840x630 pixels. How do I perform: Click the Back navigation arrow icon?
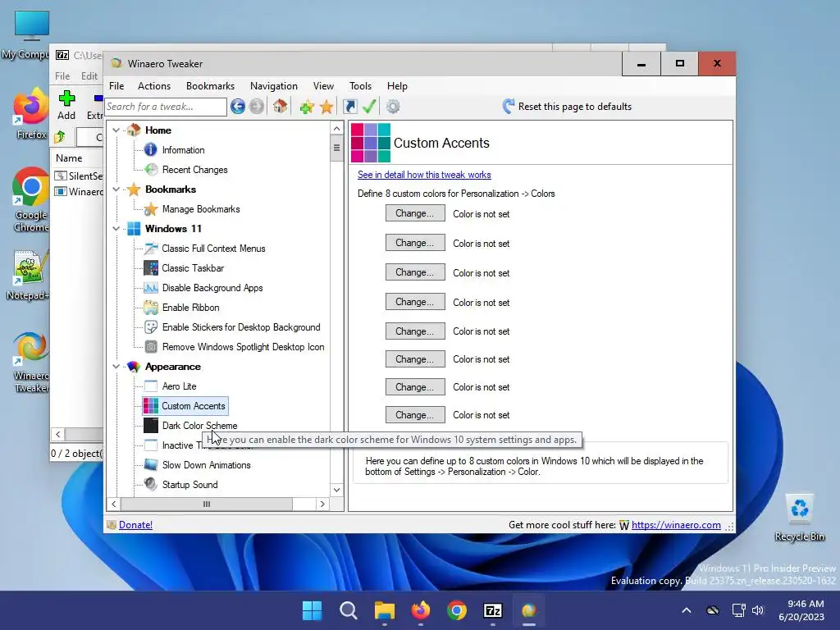[238, 107]
